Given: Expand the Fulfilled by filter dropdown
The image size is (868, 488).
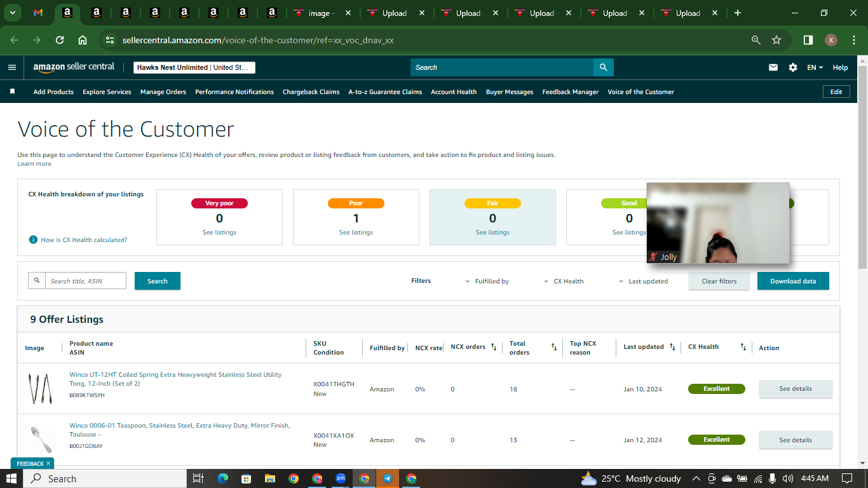Looking at the screenshot, I should (487, 281).
